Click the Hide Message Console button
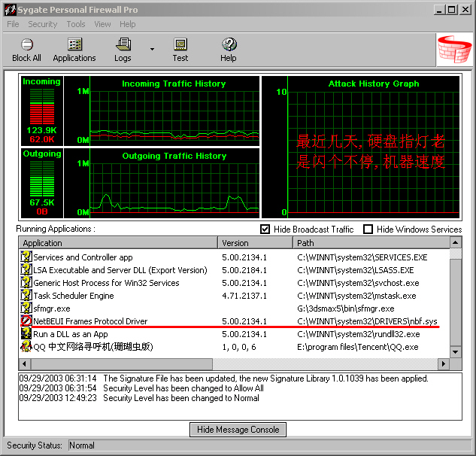The image size is (476, 456). click(238, 430)
